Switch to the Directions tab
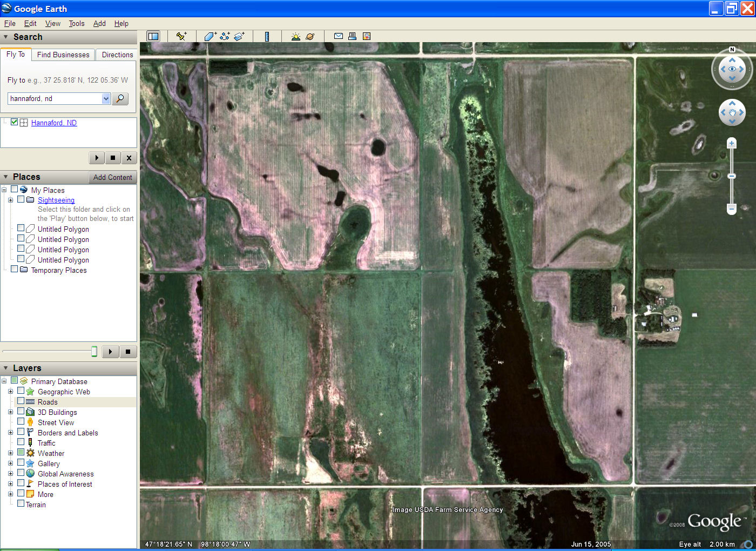 (117, 55)
